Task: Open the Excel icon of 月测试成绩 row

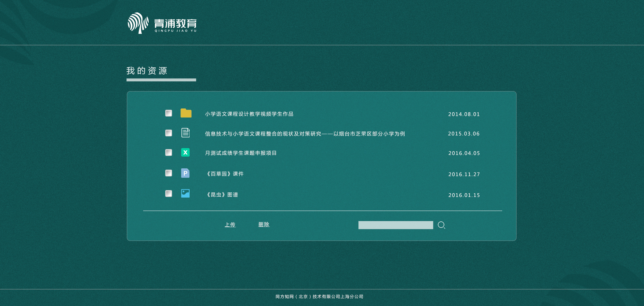Action: coord(185,152)
